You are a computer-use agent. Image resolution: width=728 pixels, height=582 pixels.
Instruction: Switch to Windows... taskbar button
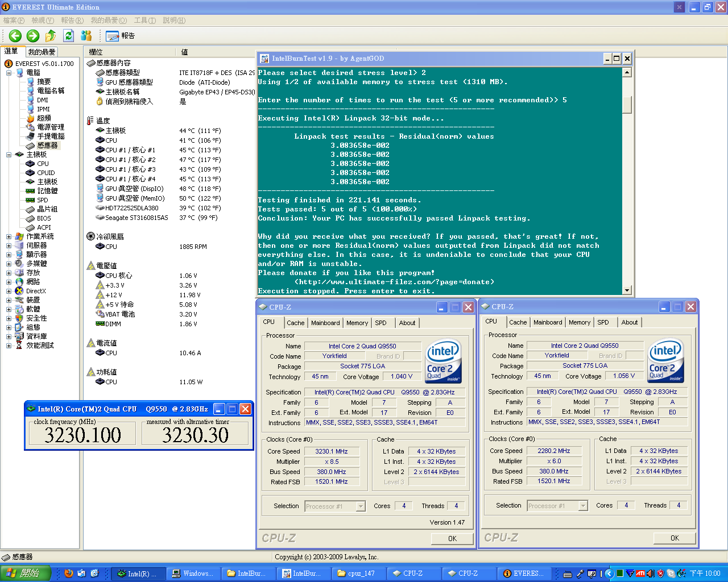click(x=195, y=573)
